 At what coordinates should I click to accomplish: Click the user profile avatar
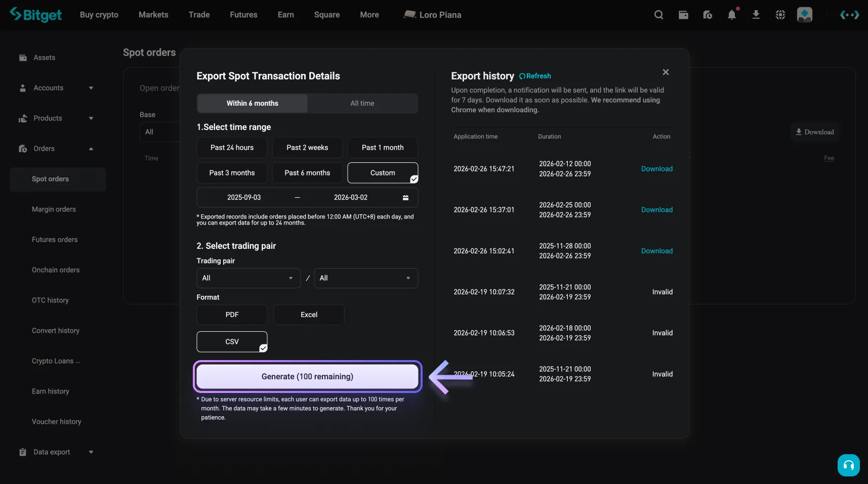click(x=805, y=15)
